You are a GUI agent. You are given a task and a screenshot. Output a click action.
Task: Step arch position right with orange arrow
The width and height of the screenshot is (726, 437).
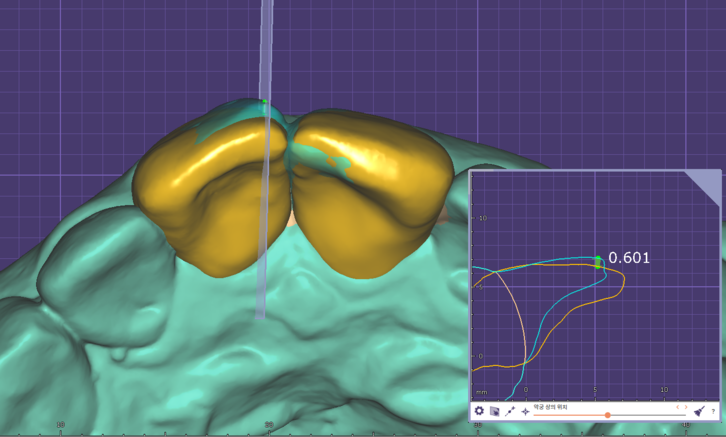click(x=686, y=407)
